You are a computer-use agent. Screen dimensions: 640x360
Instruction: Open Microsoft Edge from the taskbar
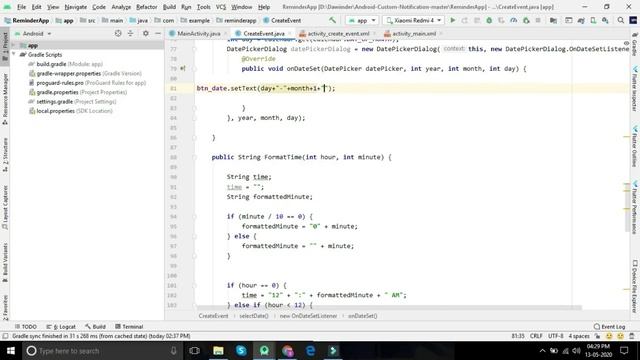(x=310, y=351)
